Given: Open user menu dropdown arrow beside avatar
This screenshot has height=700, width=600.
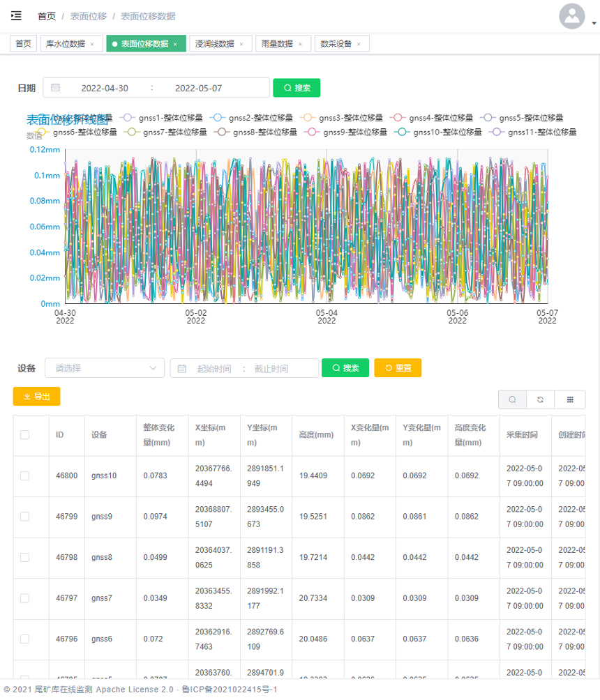Looking at the screenshot, I should click(x=594, y=23).
